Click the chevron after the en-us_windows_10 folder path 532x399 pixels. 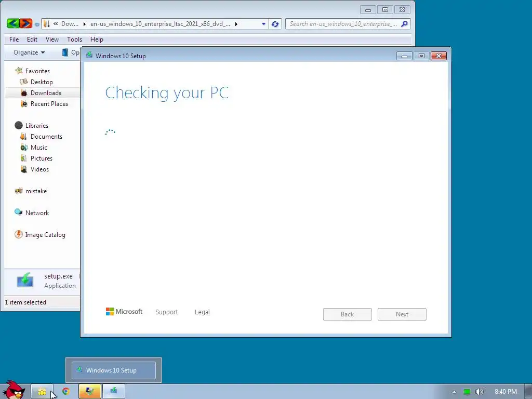(x=236, y=24)
